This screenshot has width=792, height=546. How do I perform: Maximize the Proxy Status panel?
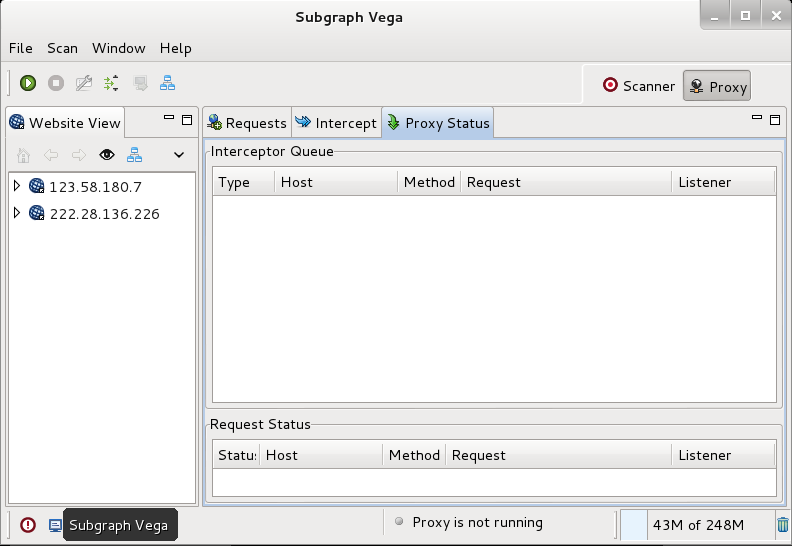point(775,120)
